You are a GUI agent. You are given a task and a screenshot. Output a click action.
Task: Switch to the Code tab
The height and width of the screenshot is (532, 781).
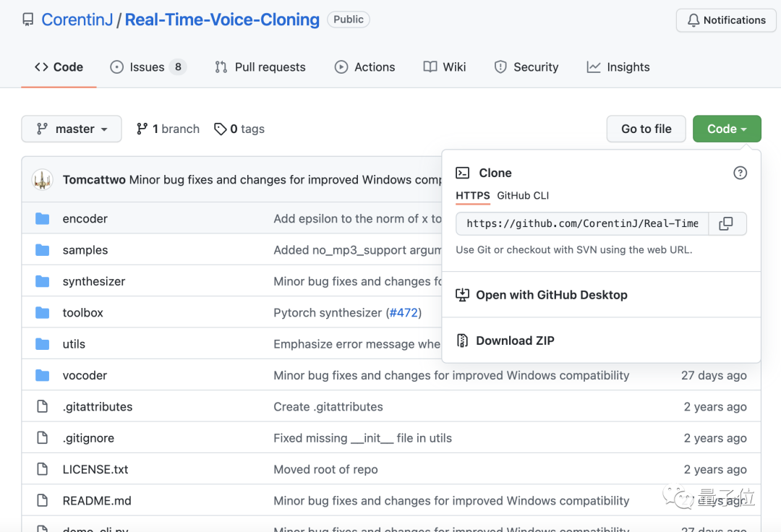[59, 67]
